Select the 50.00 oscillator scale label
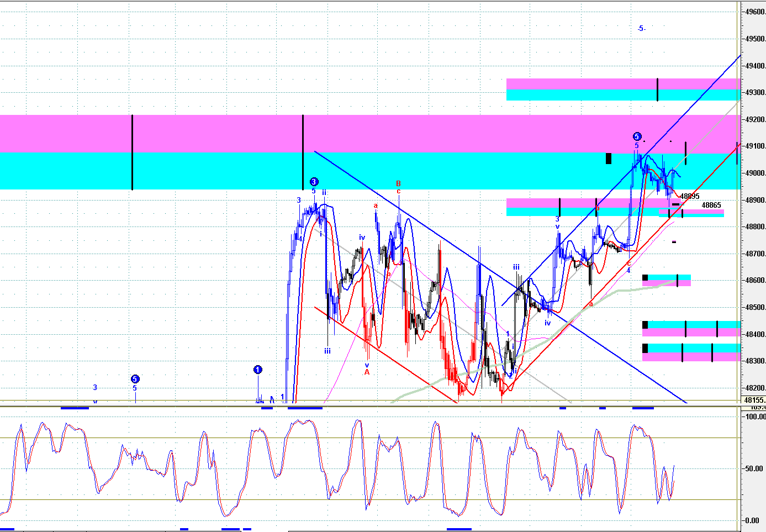This screenshot has width=766, height=532. coord(756,469)
